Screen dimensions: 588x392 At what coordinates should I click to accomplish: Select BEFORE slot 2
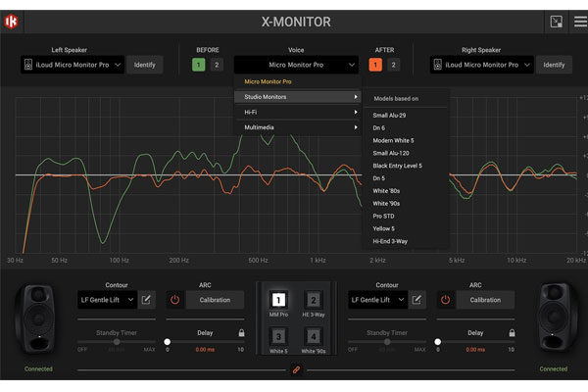point(217,65)
